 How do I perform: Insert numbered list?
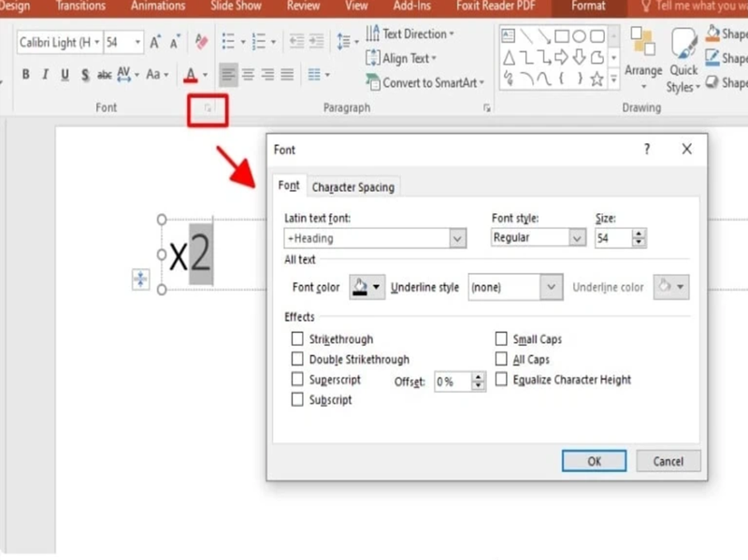pos(259,42)
